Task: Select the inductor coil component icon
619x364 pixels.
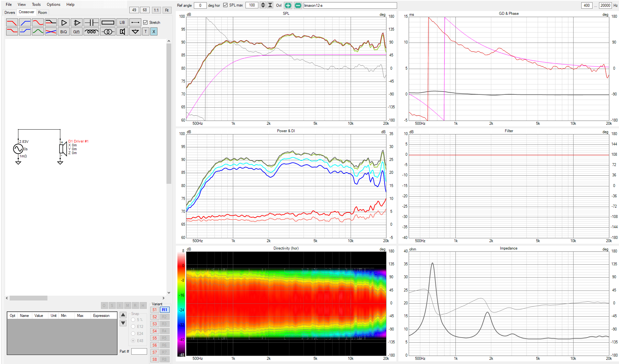Action: click(91, 32)
